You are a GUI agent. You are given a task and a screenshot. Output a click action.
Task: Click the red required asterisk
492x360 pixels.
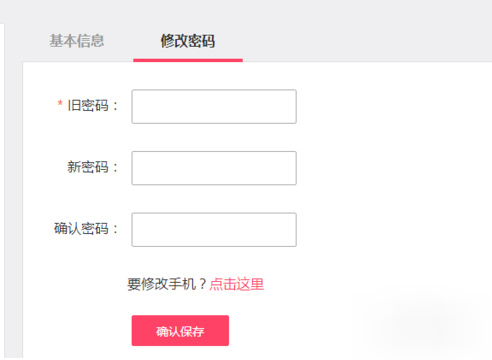(x=60, y=103)
